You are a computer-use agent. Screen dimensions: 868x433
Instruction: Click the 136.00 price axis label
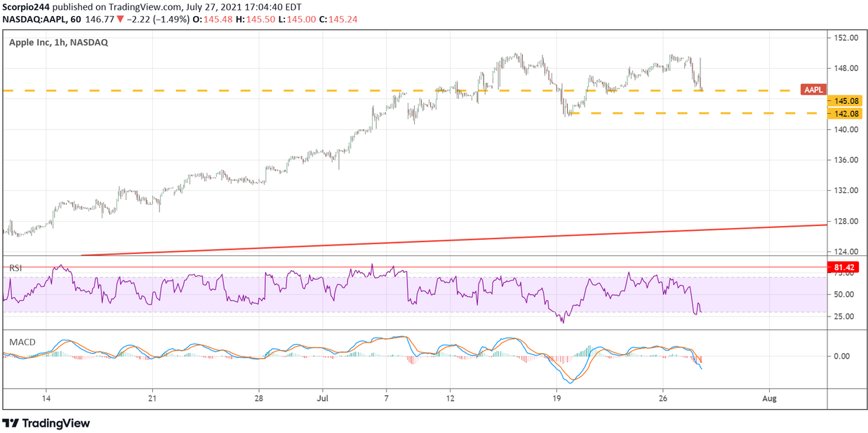pos(846,160)
